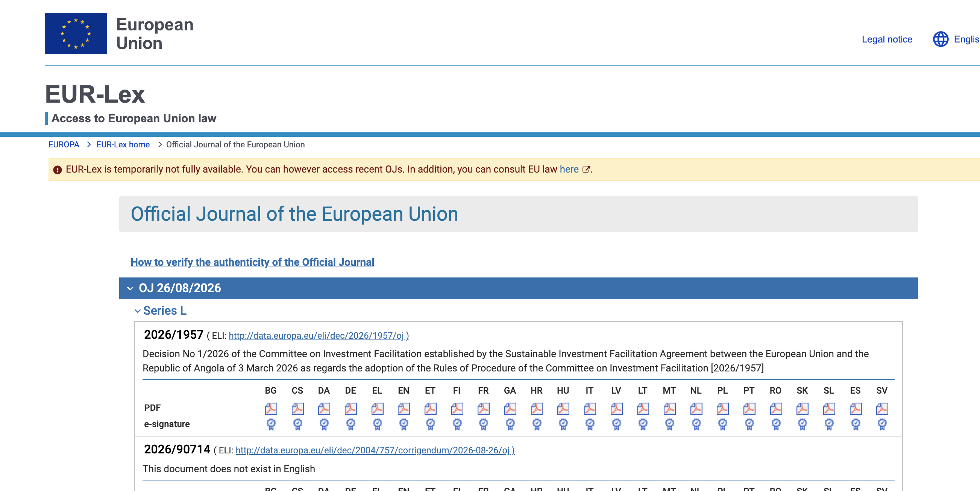The height and width of the screenshot is (491, 980).
Task: Open the HR PDF for document 2026/1957
Action: (x=537, y=408)
